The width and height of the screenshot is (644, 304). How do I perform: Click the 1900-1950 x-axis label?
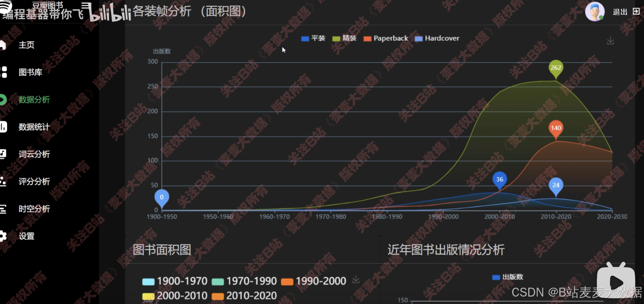pyautogui.click(x=162, y=216)
